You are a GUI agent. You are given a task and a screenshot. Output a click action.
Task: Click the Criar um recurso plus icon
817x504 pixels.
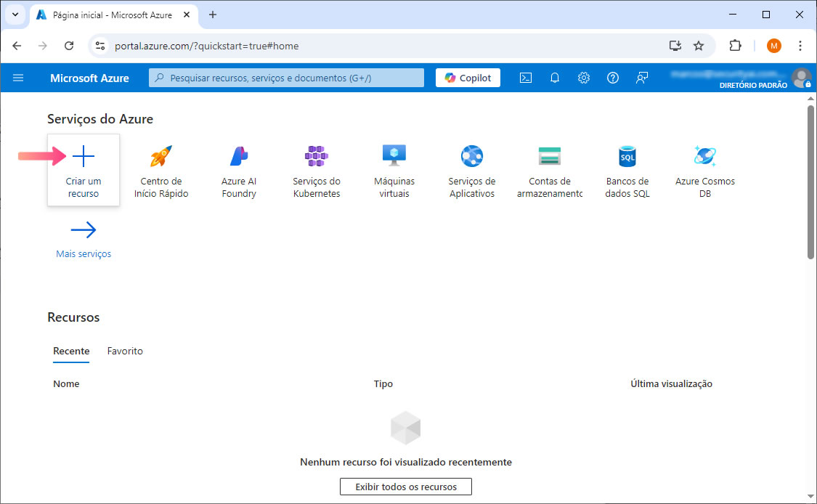[x=84, y=156]
